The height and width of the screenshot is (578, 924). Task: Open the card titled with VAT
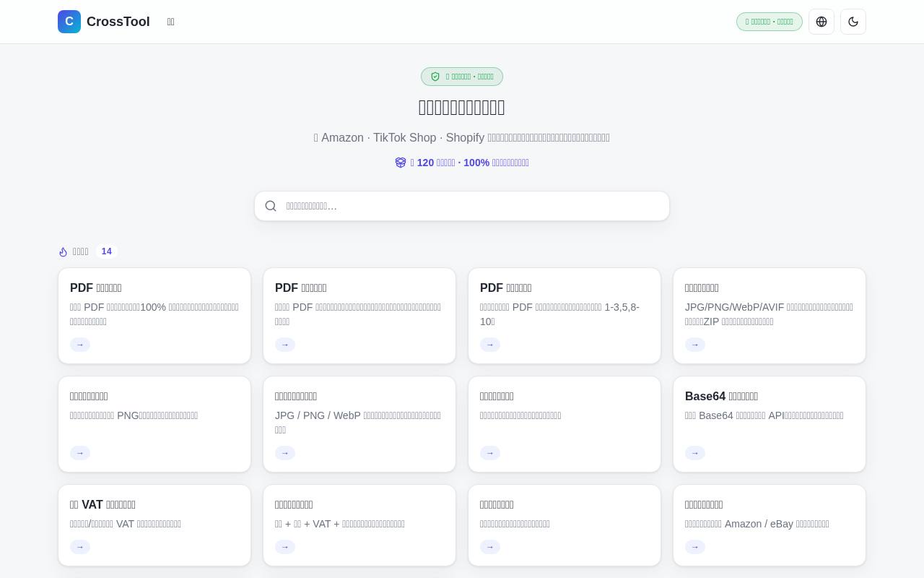[x=103, y=504]
